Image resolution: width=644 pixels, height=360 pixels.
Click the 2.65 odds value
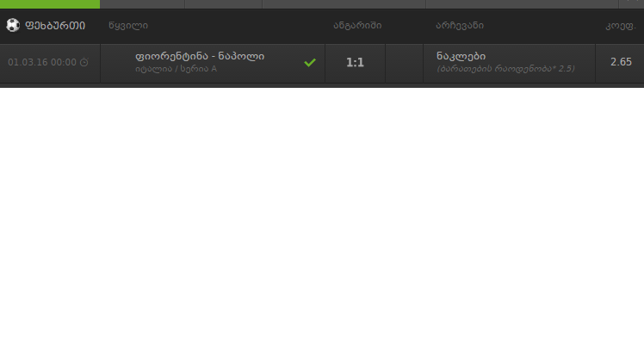click(x=621, y=62)
